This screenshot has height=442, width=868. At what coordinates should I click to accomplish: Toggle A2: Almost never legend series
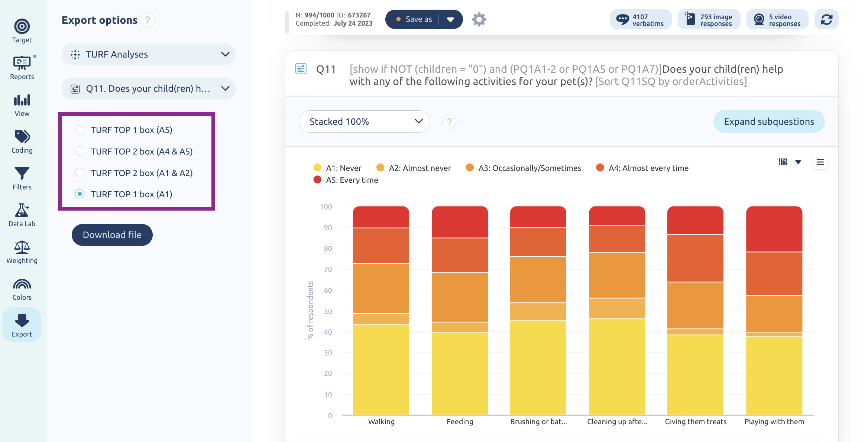click(x=414, y=168)
